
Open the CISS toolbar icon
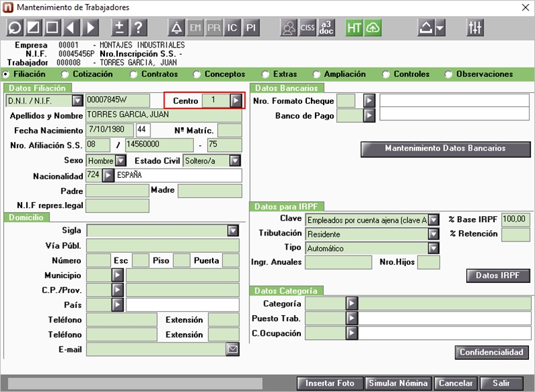click(x=308, y=27)
